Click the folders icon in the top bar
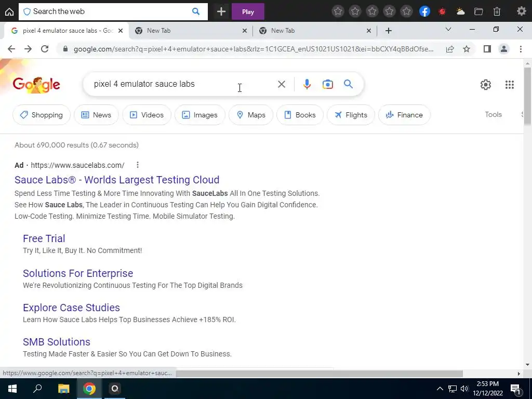 pos(478,11)
